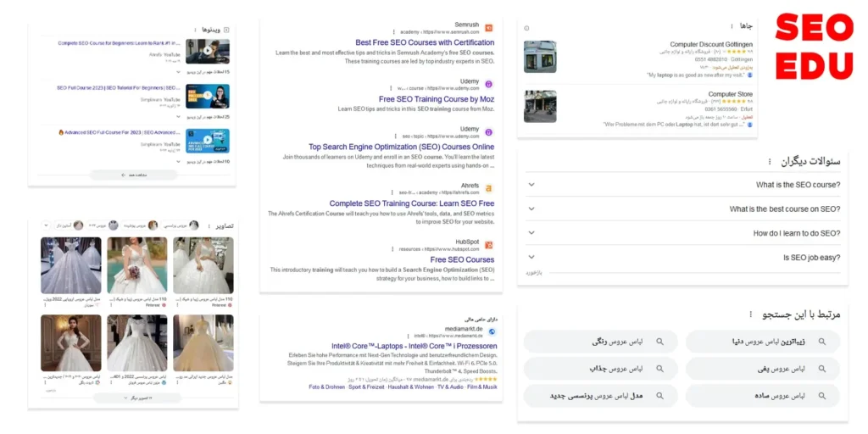Select the لباس عروس پفی related search
Viewport: 868px width, 434px height.
(762, 369)
